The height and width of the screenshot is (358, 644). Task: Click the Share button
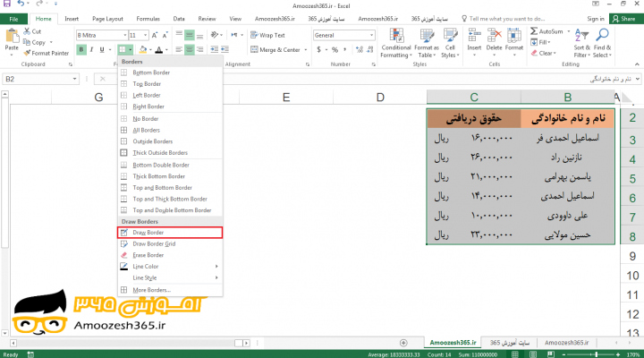(624, 19)
